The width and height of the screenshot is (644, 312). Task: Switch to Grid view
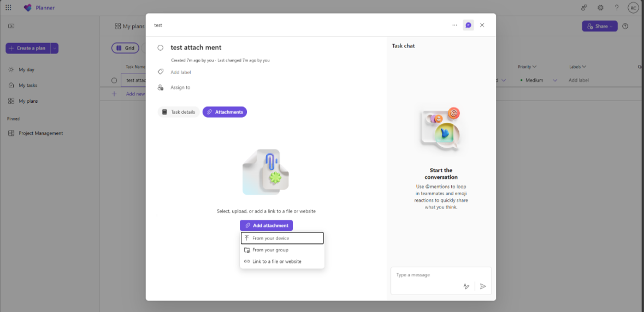(126, 48)
